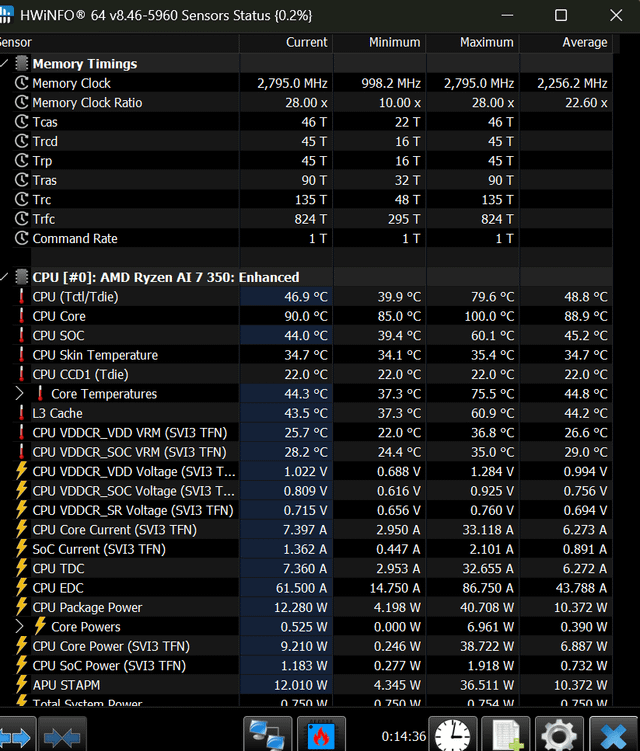Viewport: 640px width, 751px height.
Task: Click the lightning icon for CPU Package Power
Action: click(21, 607)
